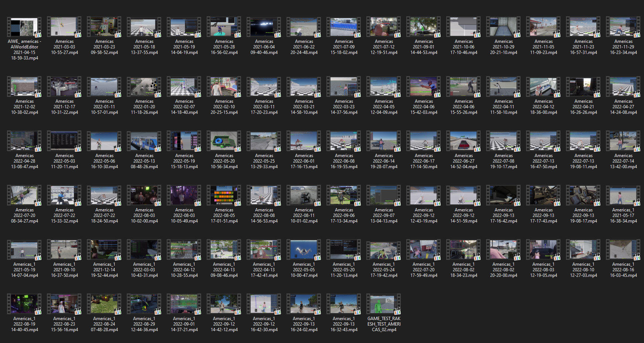Select Americas 2021-11-29 16-23-34.mp4 file icon
This screenshot has height=343, width=644.
623,27
